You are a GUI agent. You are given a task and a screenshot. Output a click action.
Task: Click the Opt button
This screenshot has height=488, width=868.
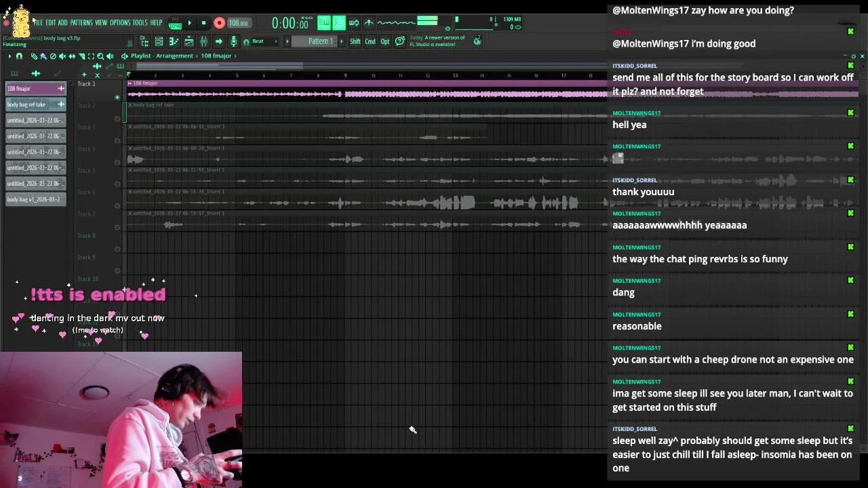click(x=385, y=41)
